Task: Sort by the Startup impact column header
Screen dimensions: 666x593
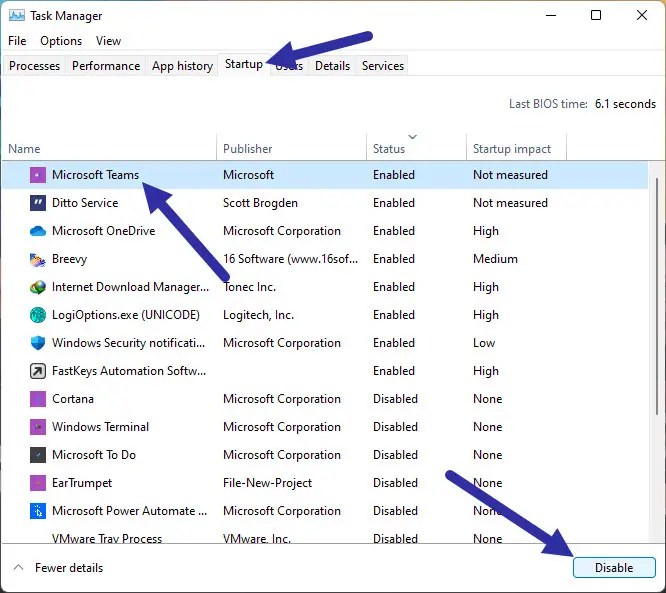Action: click(516, 149)
